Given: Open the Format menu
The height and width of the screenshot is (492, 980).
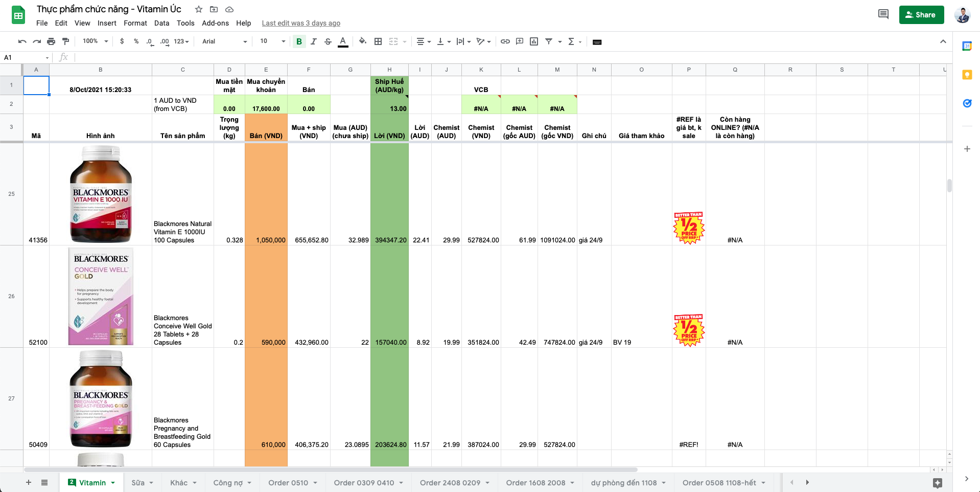Looking at the screenshot, I should coord(135,23).
